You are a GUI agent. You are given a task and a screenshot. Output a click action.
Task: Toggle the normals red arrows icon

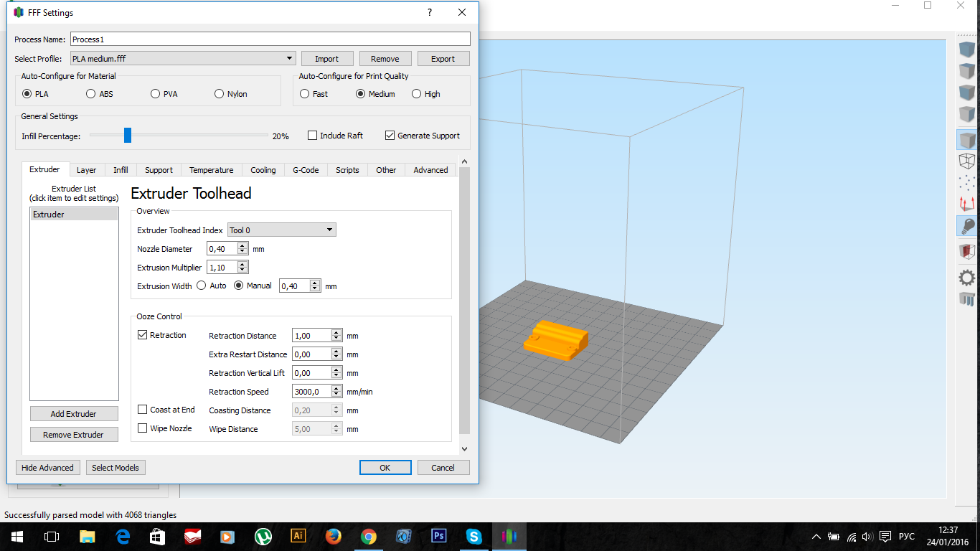point(967,204)
